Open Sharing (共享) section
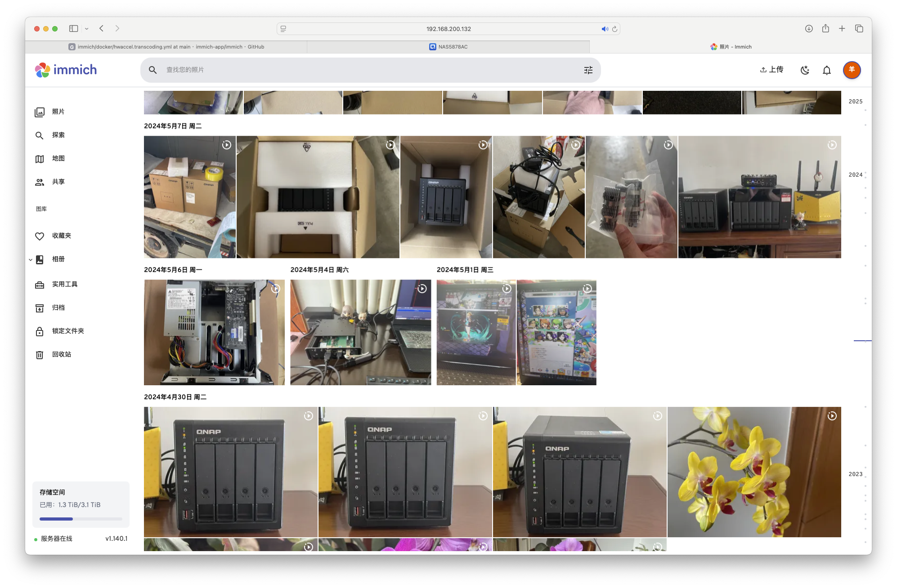897x588 pixels. coord(58,182)
